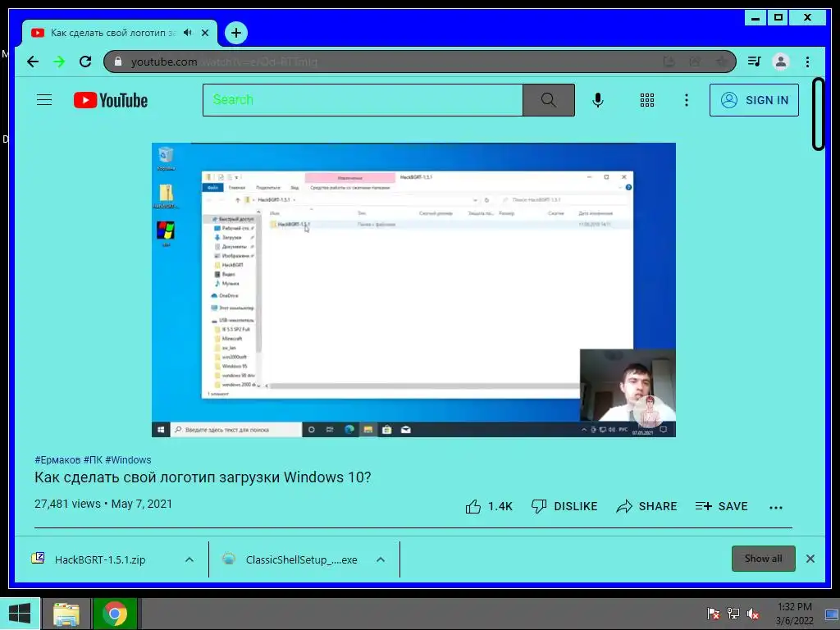Open hashtag #Ермаков link

click(57, 460)
